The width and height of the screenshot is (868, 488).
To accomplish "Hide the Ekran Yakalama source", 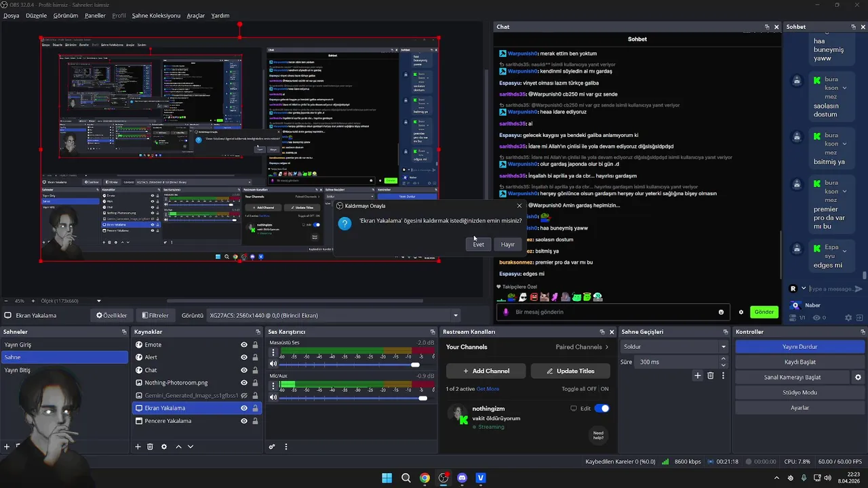I will pyautogui.click(x=244, y=408).
